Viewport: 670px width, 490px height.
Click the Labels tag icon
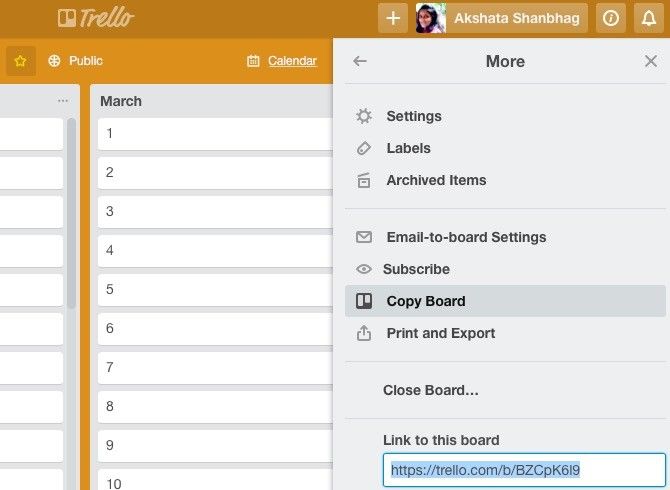[364, 148]
